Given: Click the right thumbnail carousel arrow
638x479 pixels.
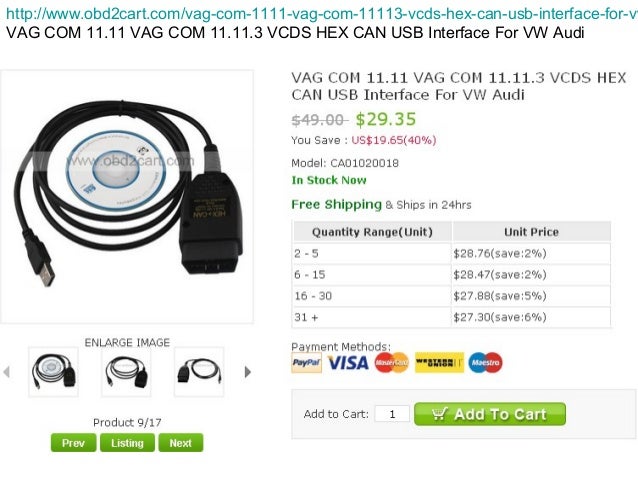Looking at the screenshot, I should (247, 372).
